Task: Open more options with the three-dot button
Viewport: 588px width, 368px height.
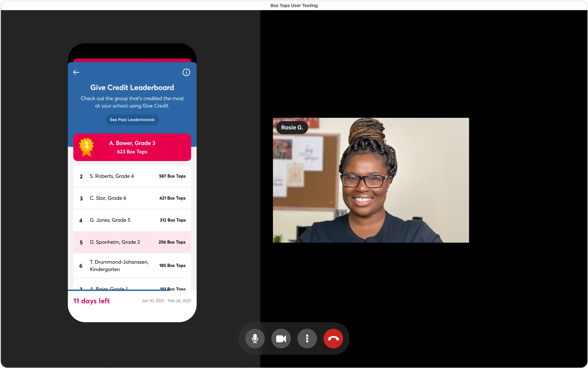Action: pos(307,338)
